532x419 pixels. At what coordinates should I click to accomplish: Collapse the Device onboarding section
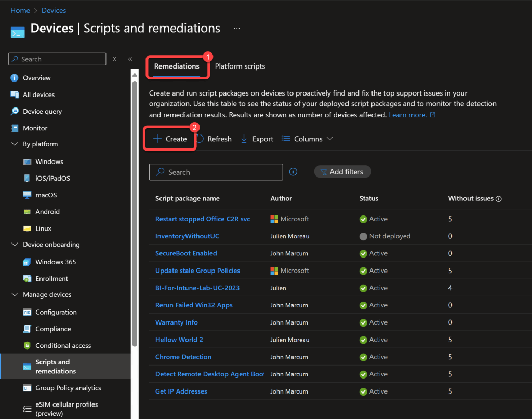(14, 245)
